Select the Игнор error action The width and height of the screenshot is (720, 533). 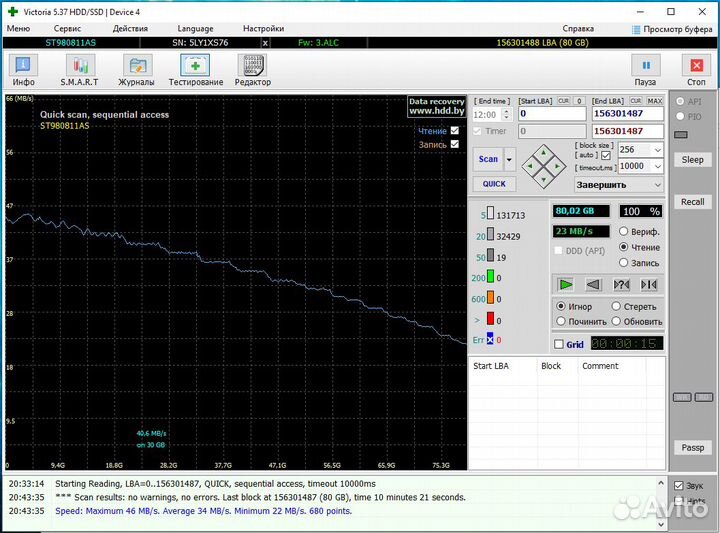[x=561, y=306]
